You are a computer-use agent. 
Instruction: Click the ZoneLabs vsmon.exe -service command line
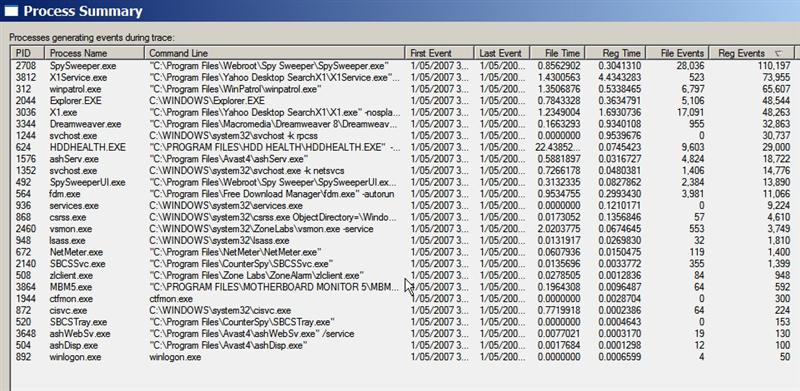(x=261, y=229)
